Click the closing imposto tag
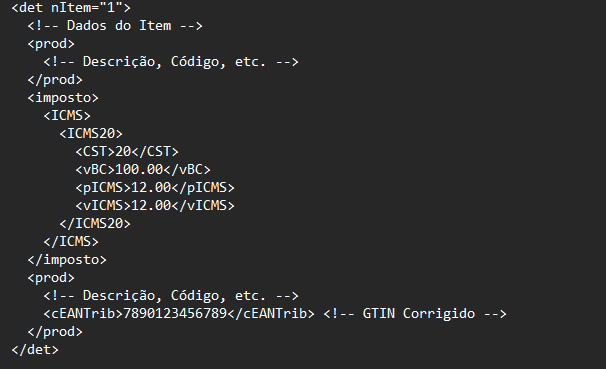Viewport: 606px width, 369px height. pyautogui.click(x=67, y=260)
